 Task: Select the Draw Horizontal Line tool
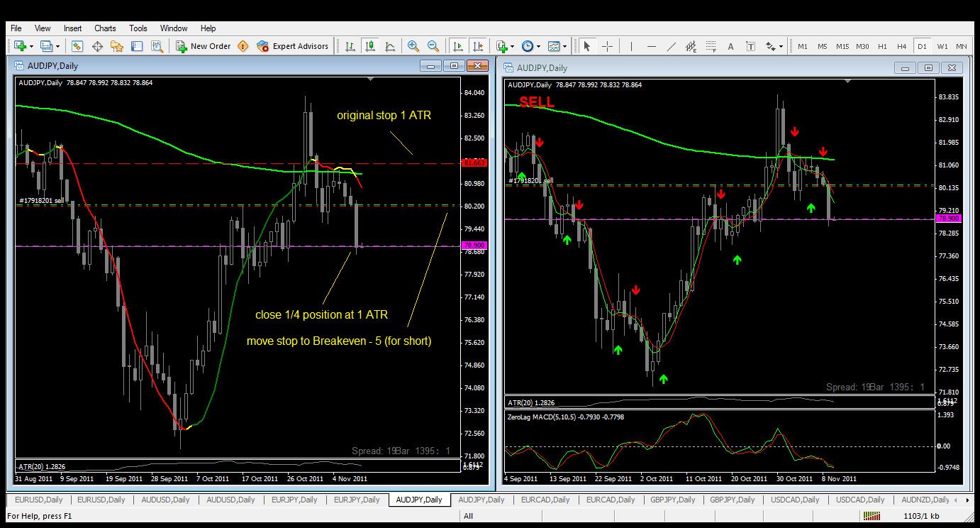652,46
